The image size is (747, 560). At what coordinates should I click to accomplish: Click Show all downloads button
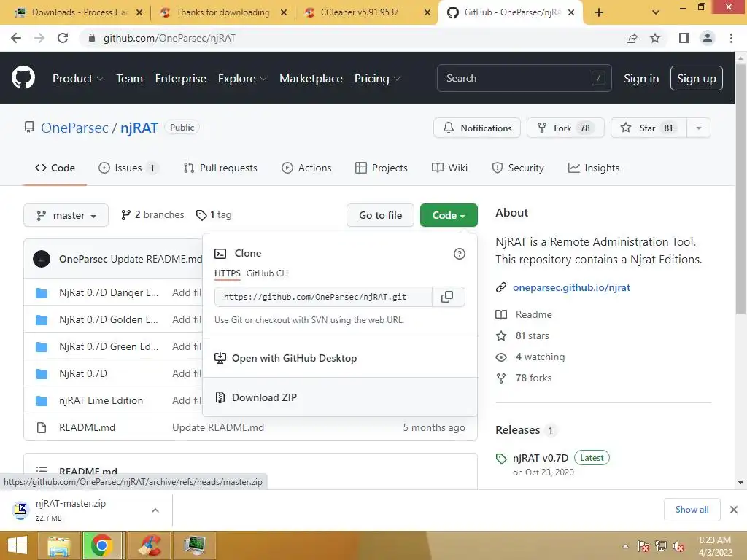point(692,510)
